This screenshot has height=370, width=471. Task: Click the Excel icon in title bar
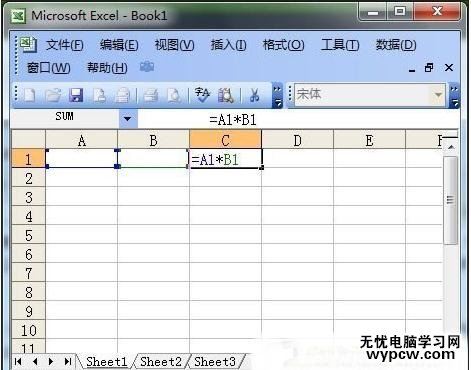click(x=18, y=16)
